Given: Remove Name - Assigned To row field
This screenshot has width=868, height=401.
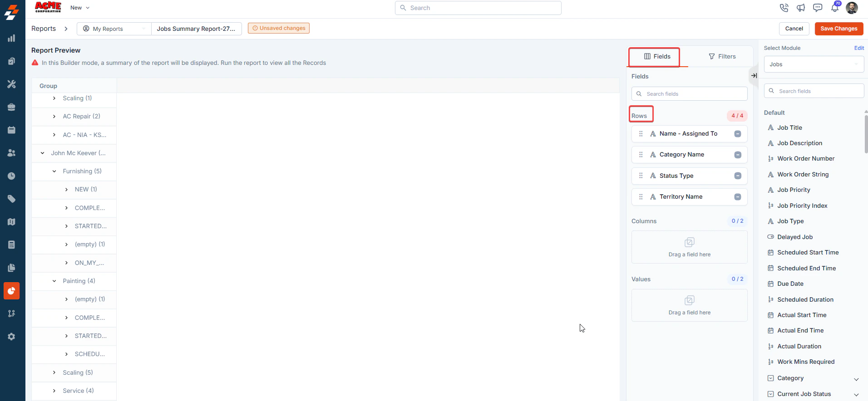Looking at the screenshot, I should tap(738, 134).
